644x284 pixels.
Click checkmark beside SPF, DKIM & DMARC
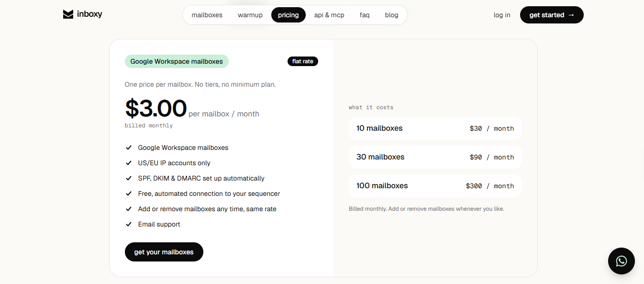[x=129, y=178]
